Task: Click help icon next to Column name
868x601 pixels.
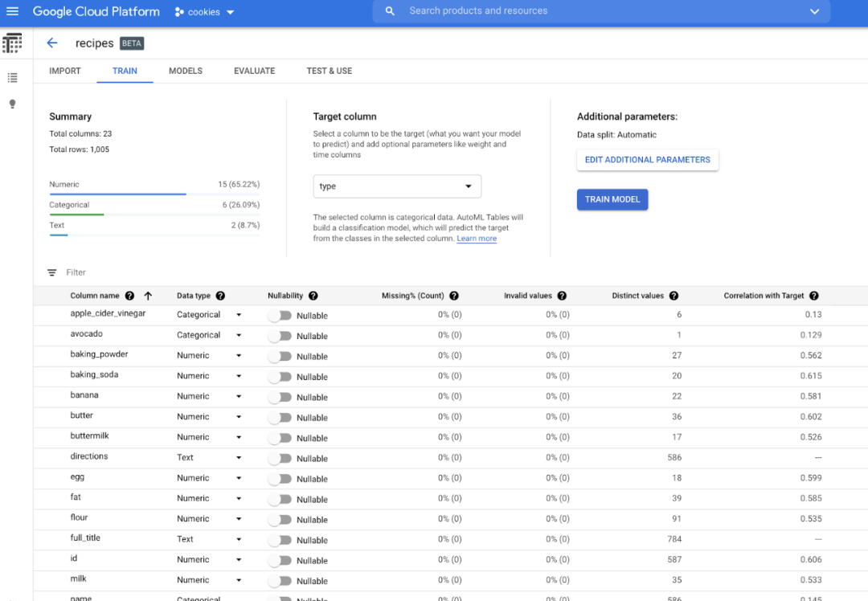Action: 129,296
